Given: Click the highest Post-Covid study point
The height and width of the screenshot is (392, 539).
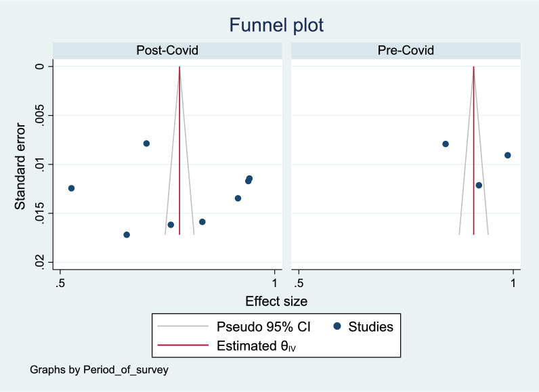Looking at the screenshot, I should (x=146, y=144).
